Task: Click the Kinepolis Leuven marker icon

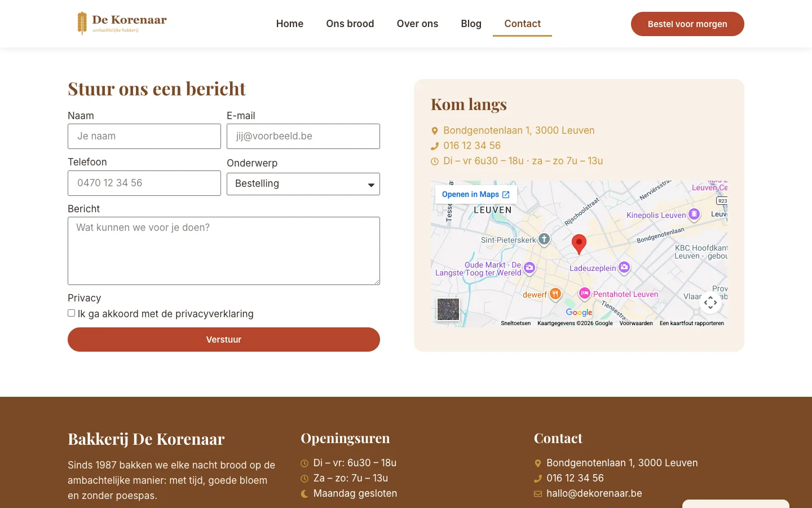Action: pos(694,214)
